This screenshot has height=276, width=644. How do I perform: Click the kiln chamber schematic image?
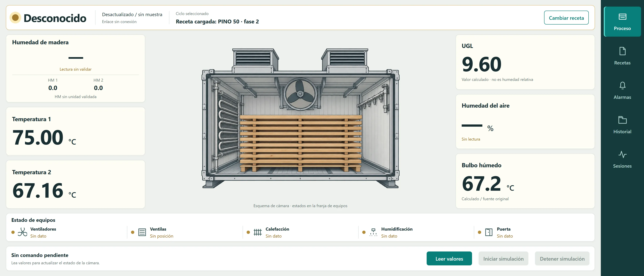click(300, 118)
